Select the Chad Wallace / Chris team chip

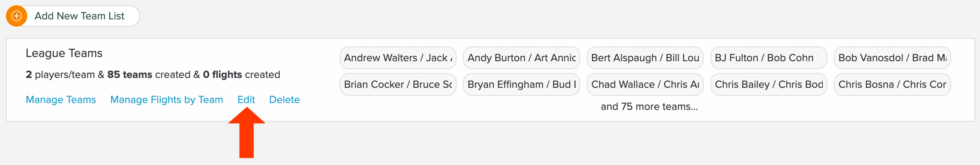(645, 84)
